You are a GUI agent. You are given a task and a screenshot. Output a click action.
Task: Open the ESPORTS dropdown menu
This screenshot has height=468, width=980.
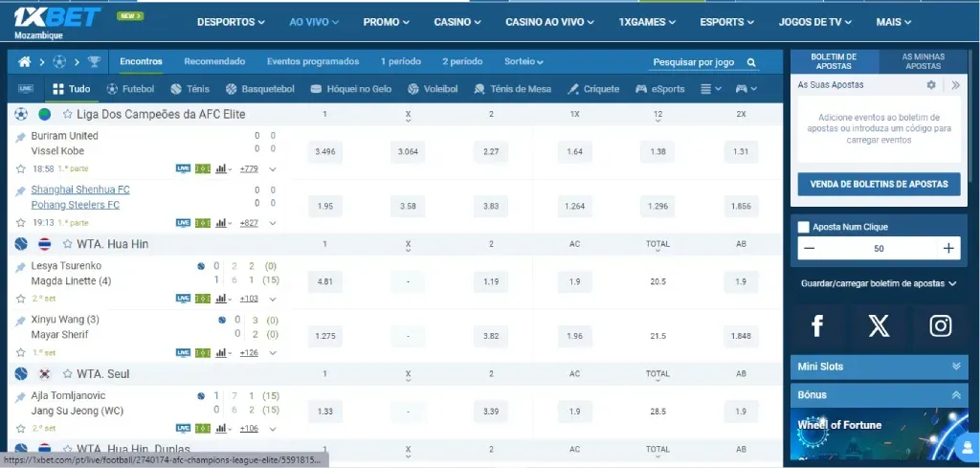click(x=727, y=22)
